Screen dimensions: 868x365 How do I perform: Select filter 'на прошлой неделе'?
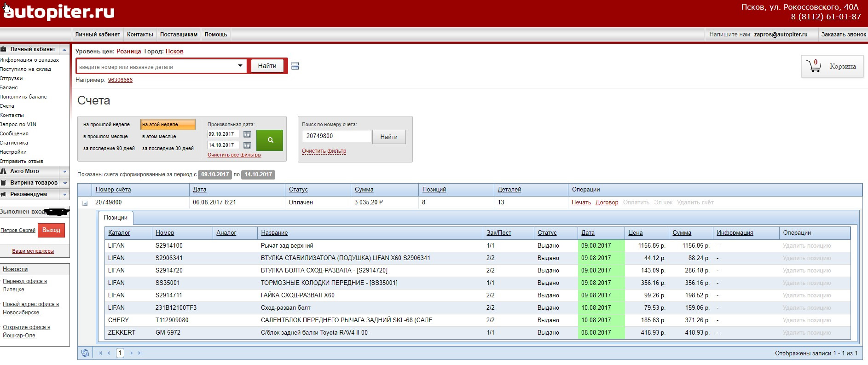[x=106, y=124]
